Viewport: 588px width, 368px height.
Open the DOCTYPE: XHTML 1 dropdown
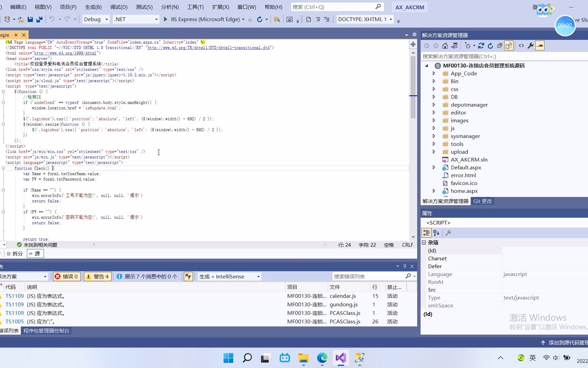click(365, 19)
